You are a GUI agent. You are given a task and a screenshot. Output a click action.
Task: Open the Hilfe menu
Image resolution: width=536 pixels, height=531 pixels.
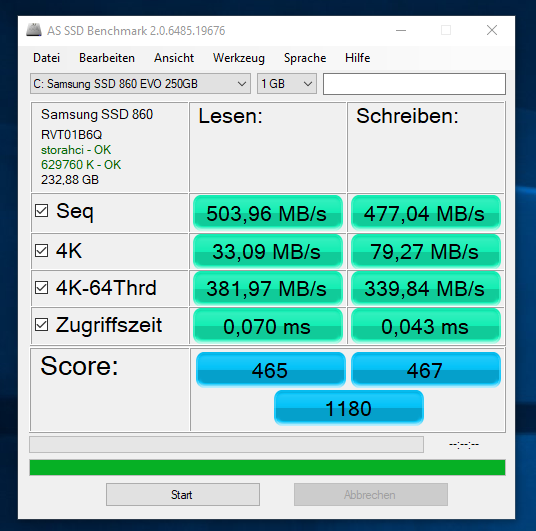pyautogui.click(x=357, y=58)
